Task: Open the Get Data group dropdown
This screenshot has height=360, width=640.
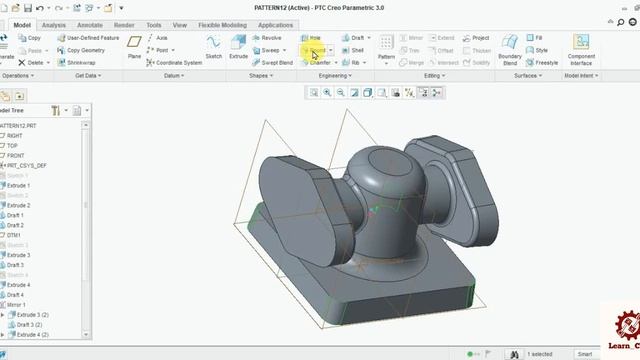Action: click(x=88, y=76)
